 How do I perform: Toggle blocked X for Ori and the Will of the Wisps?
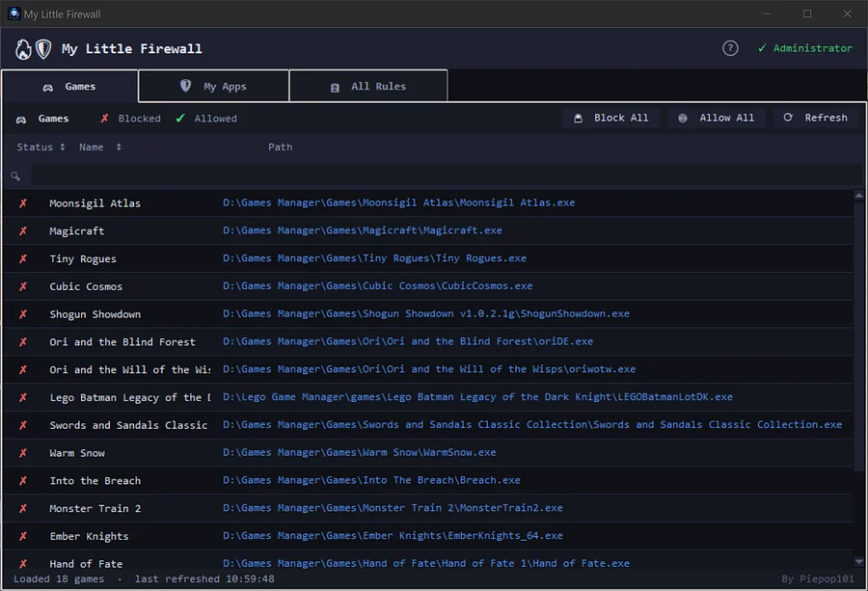pos(23,369)
